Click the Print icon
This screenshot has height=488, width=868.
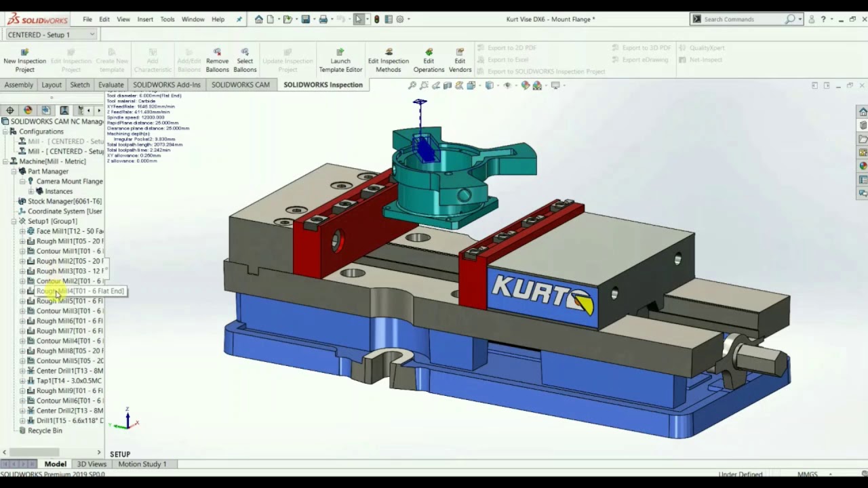323,19
